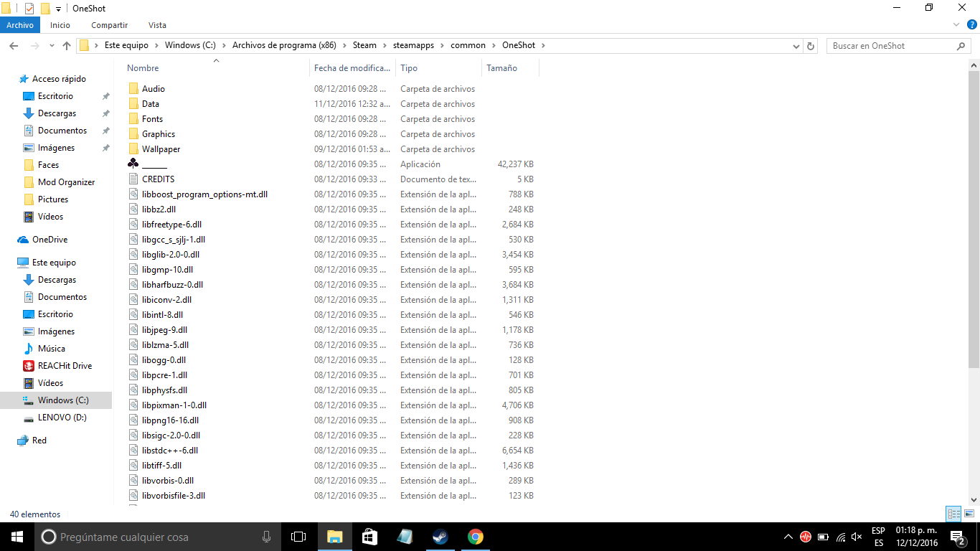The image size is (980, 551).
Task: Open the Windows Start menu
Action: tap(17, 537)
